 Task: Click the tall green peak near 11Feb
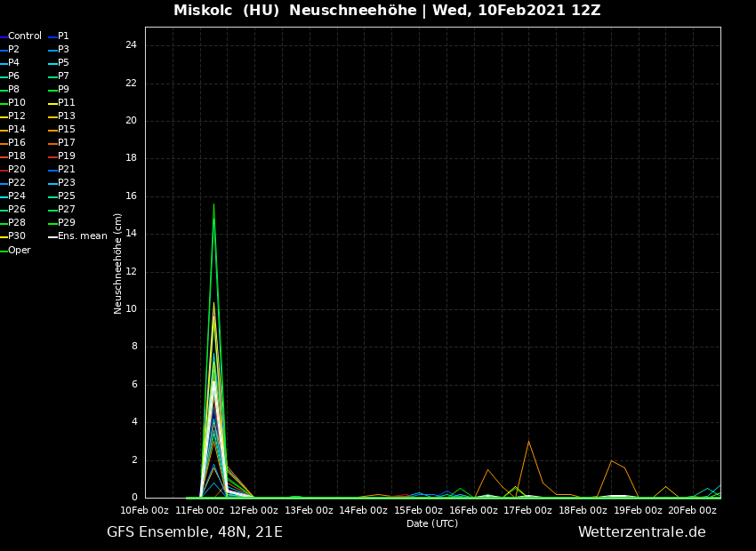(x=213, y=206)
